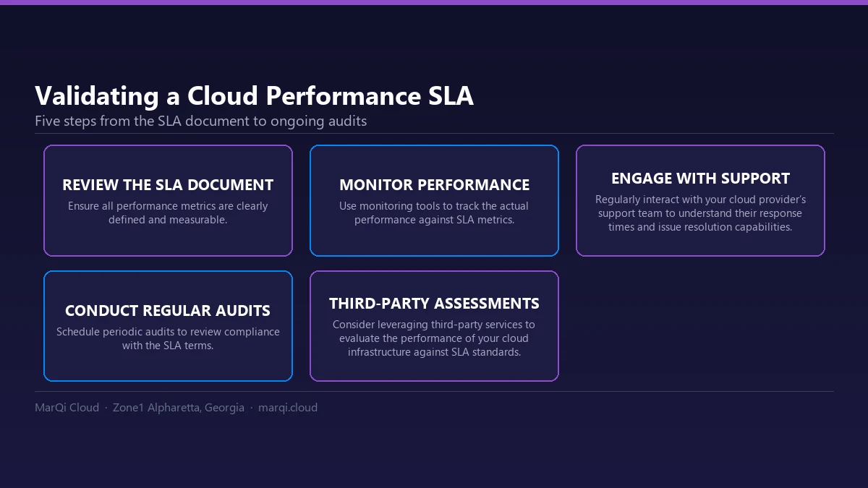This screenshot has height=488, width=868.
Task: Select the 'MONITOR PERFORMANCE' heading
Action: [x=434, y=185]
